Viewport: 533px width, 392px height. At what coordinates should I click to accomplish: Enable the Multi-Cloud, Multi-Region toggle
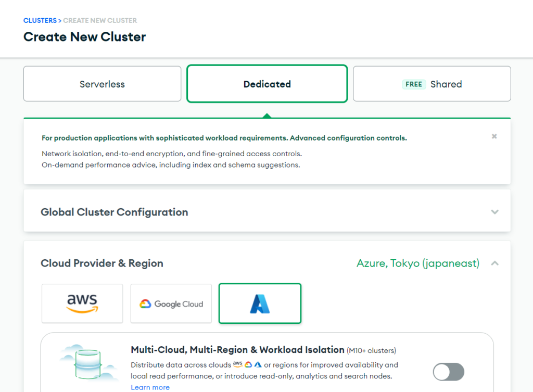(x=448, y=372)
